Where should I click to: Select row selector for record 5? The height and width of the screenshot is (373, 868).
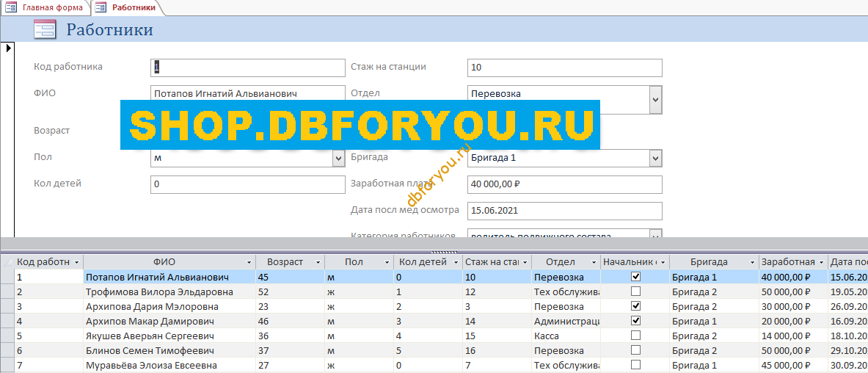(x=7, y=336)
